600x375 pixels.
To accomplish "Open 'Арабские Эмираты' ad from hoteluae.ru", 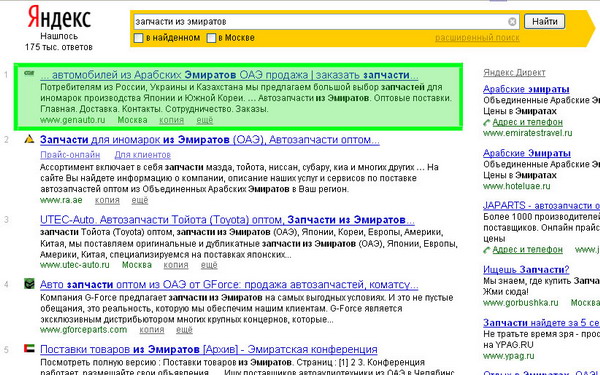I will (527, 153).
